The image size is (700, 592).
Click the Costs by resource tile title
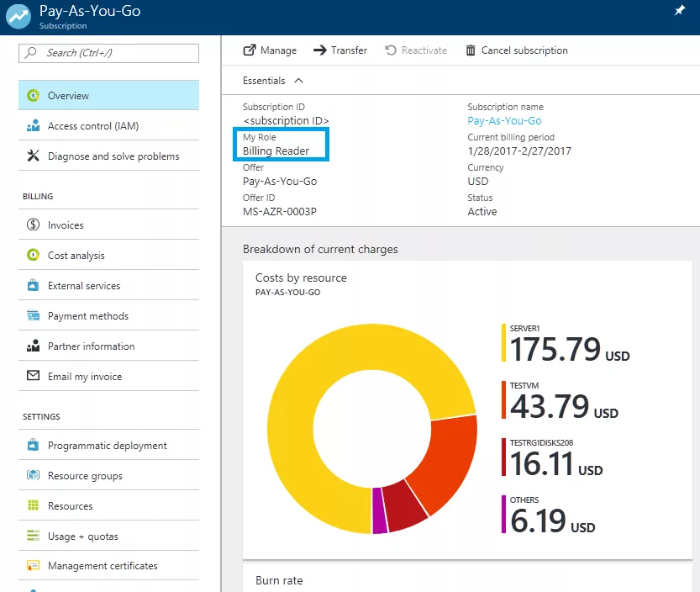coord(301,277)
